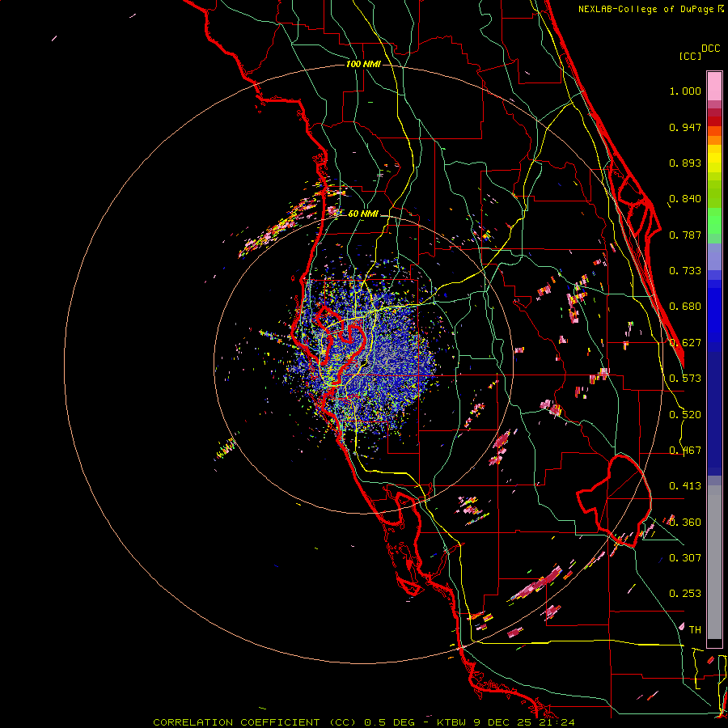The height and width of the screenshot is (728, 728).
Task: Click the DCC product label
Action: tap(711, 49)
